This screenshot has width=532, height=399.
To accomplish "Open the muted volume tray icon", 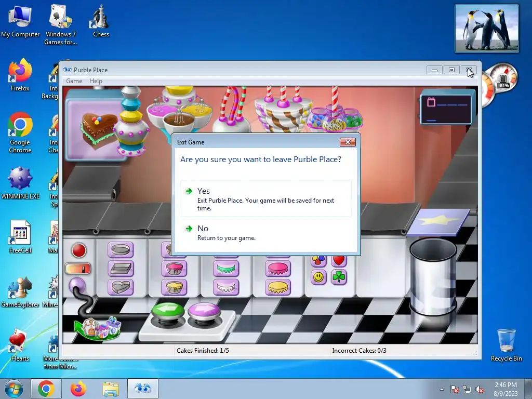I will click(480, 390).
